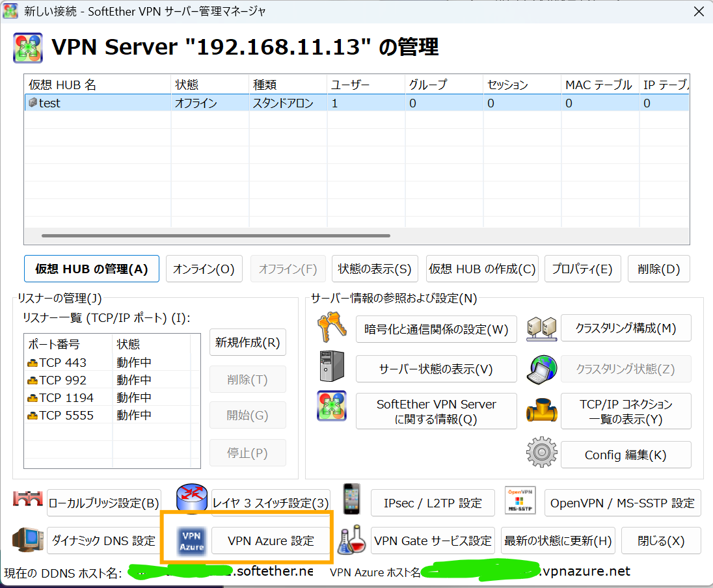The height and width of the screenshot is (588, 713).
Task: Click the flask icon beside VPN Gate service settings
Action: [x=351, y=541]
